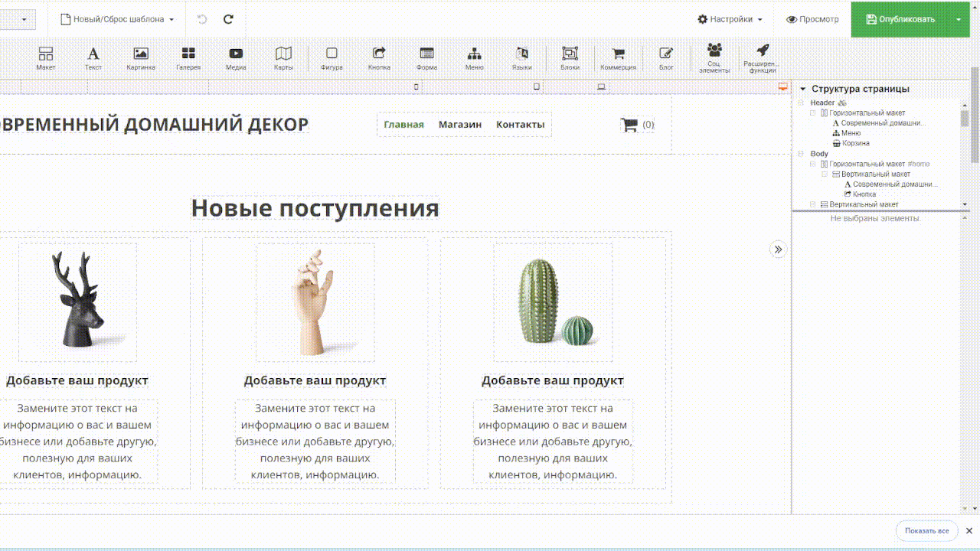The image size is (980, 551).
Task: Toggle the Просмотр preview mode
Action: click(812, 19)
